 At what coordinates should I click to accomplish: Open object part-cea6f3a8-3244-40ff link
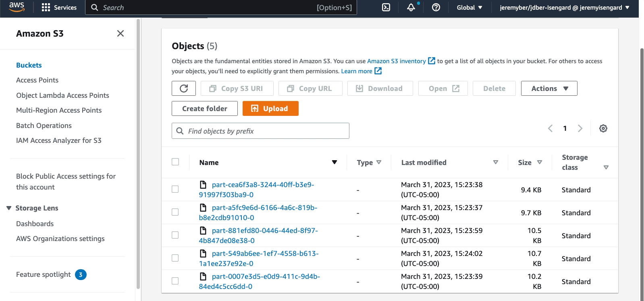pos(256,190)
